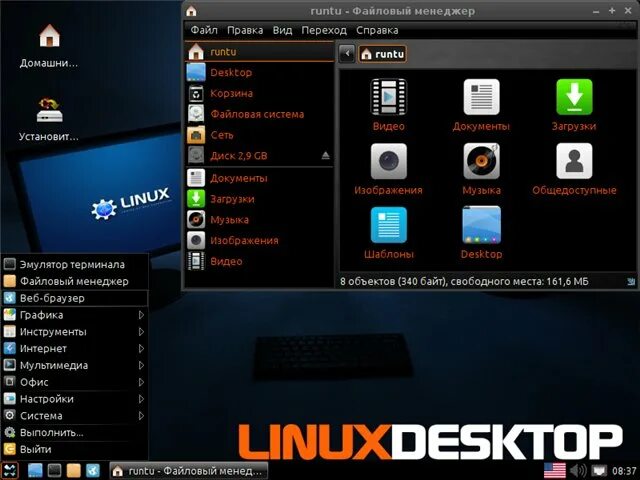Open the Домашни... desktop icon
Image resolution: width=640 pixels, height=480 pixels.
(49, 46)
